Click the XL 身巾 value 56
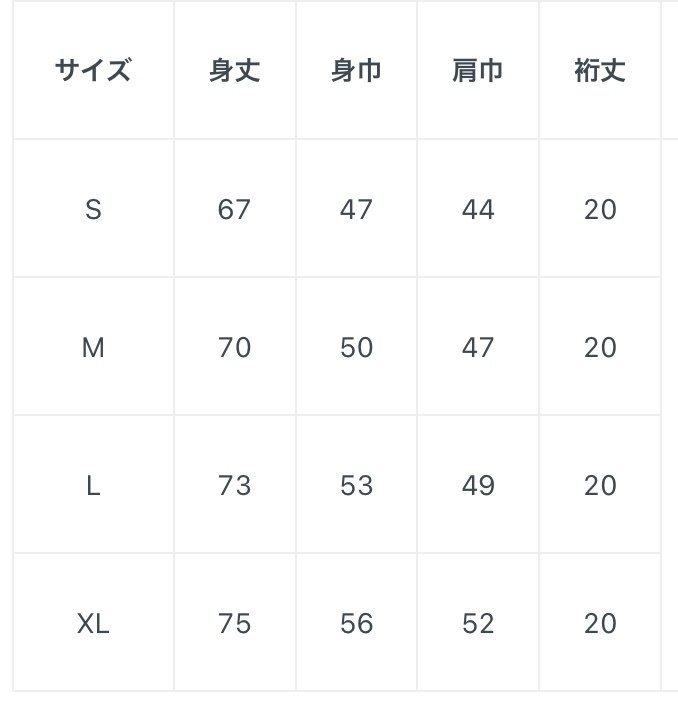The width and height of the screenshot is (678, 706). pos(356,623)
